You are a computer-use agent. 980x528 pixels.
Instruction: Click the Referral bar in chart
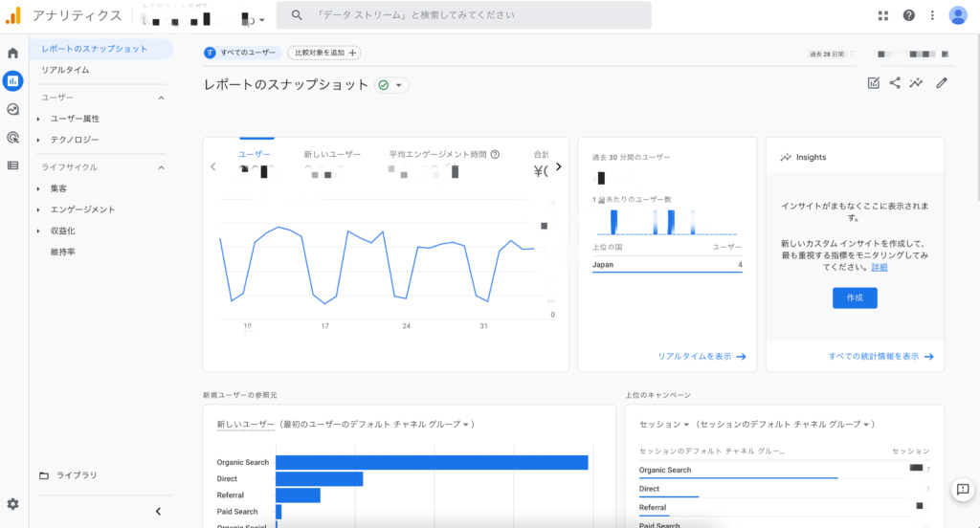(x=299, y=495)
